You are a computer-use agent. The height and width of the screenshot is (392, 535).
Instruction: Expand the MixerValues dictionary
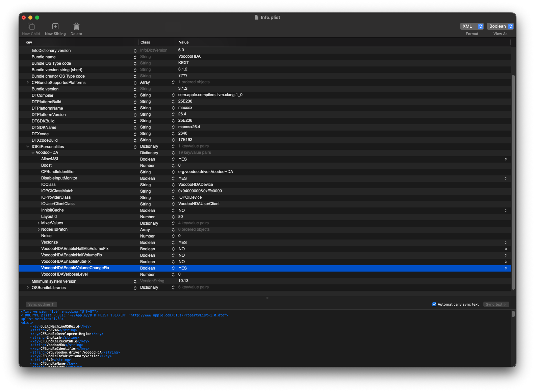[39, 223]
